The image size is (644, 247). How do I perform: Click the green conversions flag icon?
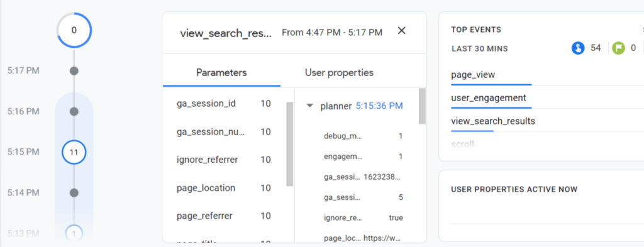(618, 48)
